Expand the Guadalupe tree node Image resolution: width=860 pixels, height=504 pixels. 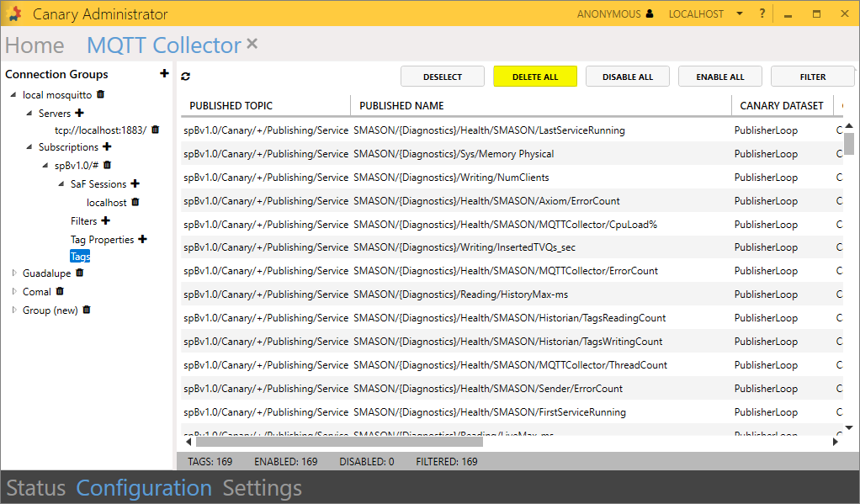click(13, 273)
